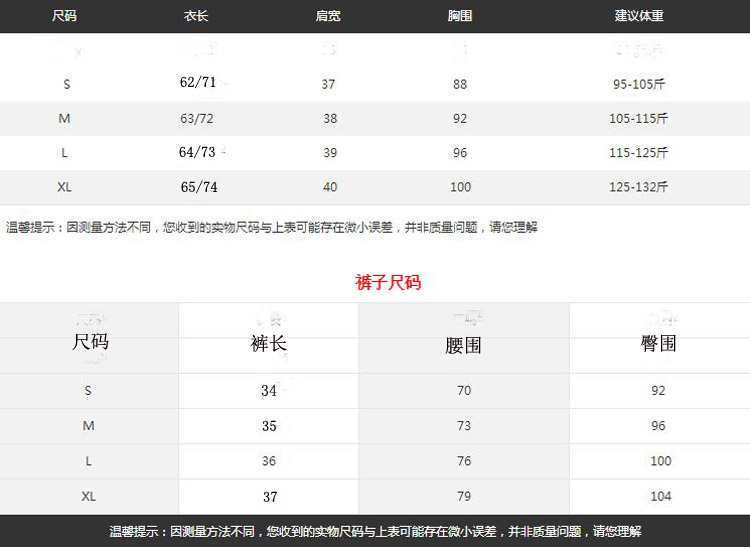Viewport: 750px width, 547px height.
Task: Click the red 裤子尺码 title
Action: (x=388, y=283)
